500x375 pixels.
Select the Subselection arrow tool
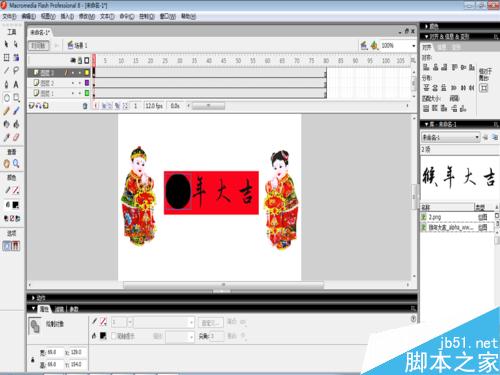(16, 44)
